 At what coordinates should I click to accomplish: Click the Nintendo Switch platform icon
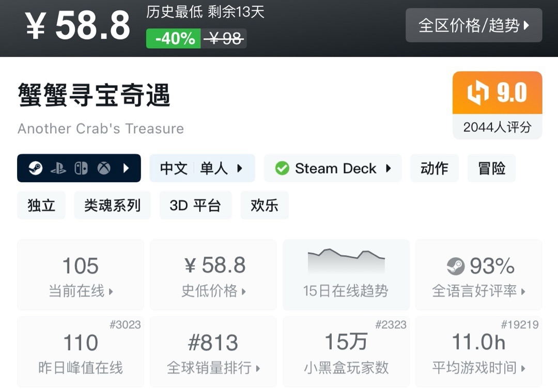[81, 168]
